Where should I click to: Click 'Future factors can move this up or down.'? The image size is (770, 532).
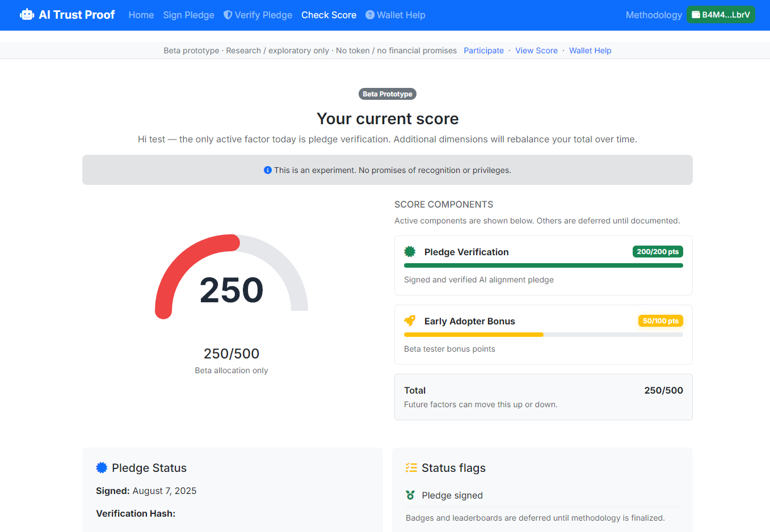[x=481, y=404]
